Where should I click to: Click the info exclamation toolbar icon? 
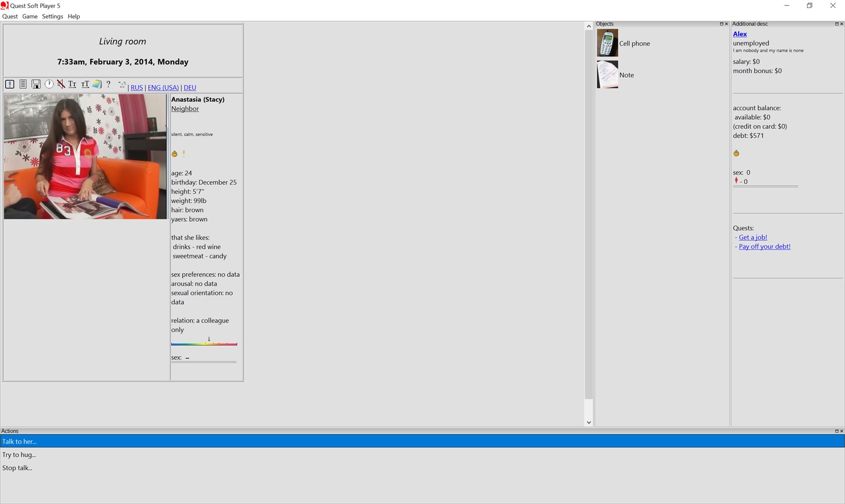pyautogui.click(x=10, y=84)
